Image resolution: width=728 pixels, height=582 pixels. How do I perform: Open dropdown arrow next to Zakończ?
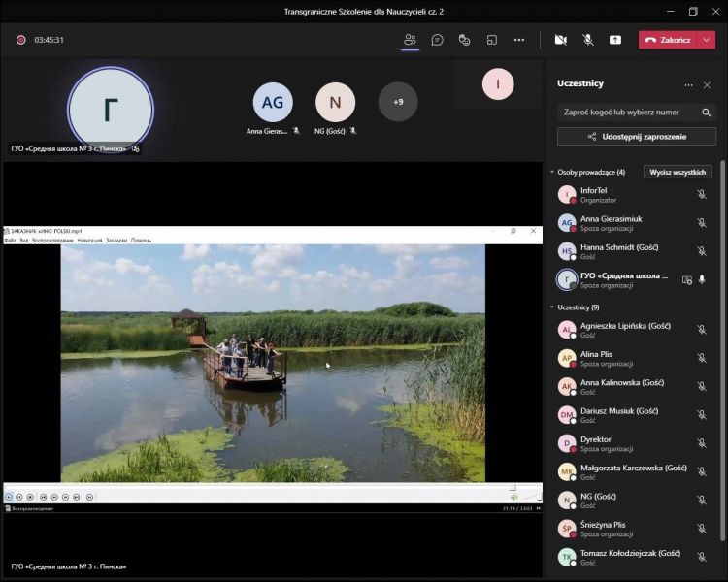(x=707, y=40)
